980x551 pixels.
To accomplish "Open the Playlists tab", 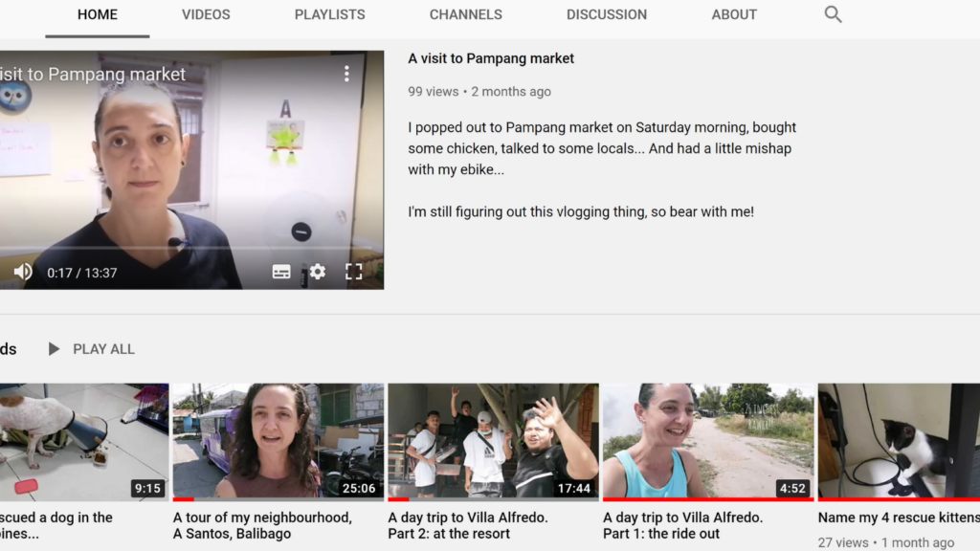I will tap(330, 14).
